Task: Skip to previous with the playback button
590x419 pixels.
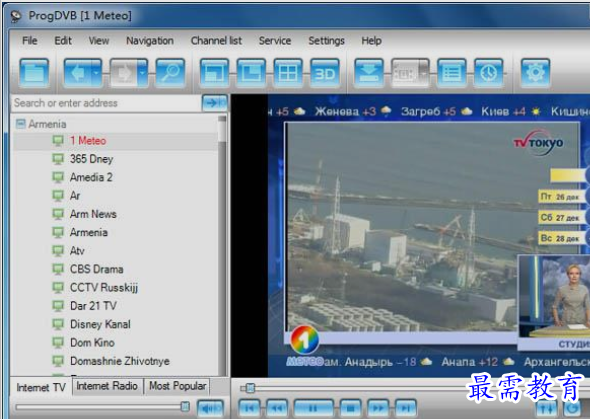Action: point(250,408)
